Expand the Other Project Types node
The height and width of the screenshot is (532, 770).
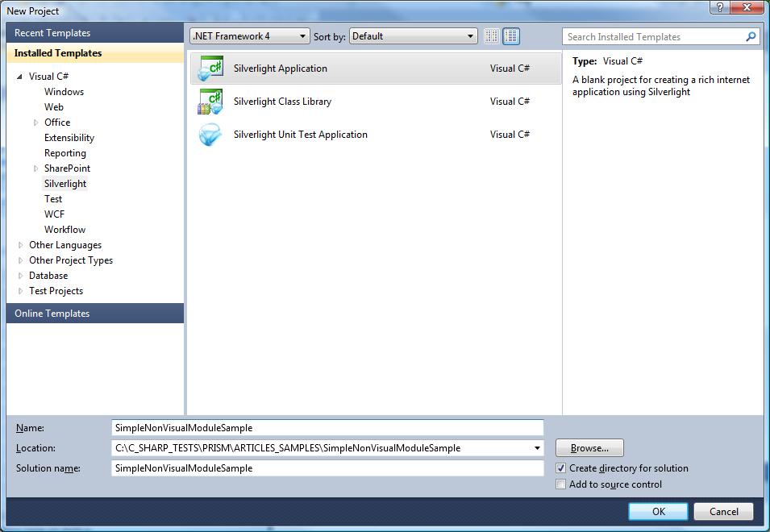pos(20,260)
